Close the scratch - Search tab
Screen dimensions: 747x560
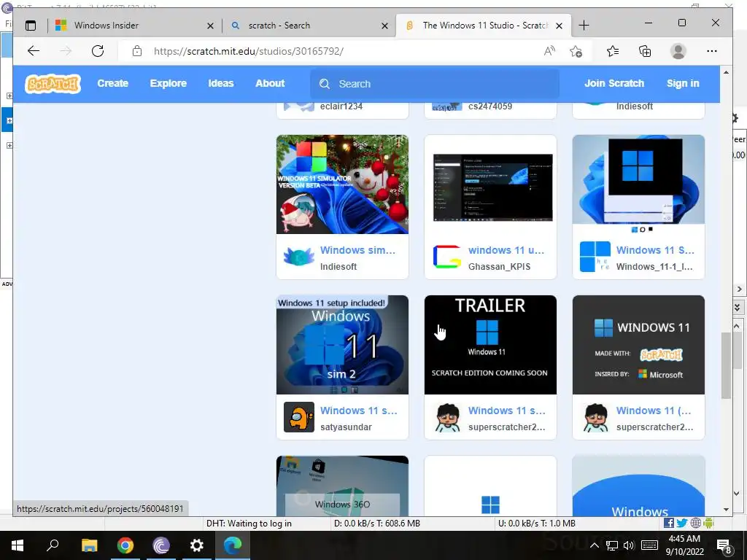click(385, 26)
